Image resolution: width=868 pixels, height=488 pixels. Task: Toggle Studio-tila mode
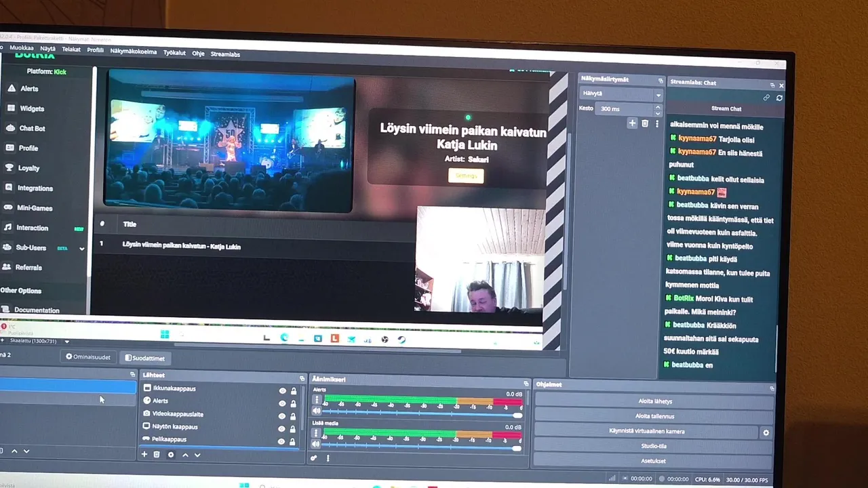(654, 446)
